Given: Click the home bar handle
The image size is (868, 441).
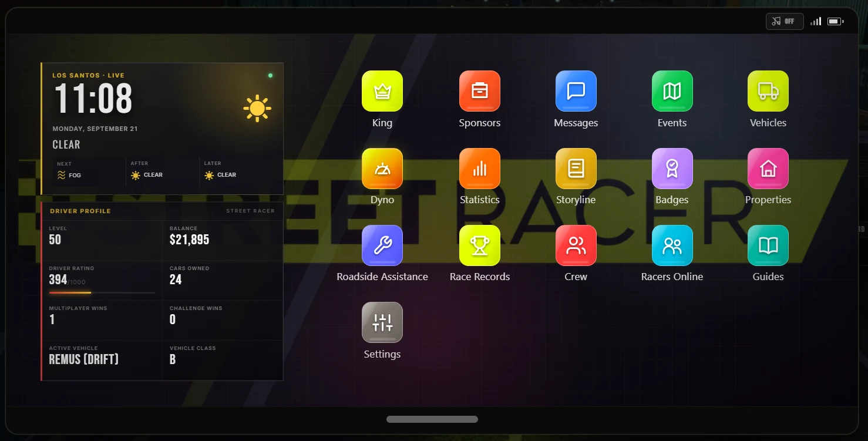Looking at the screenshot, I should click(x=432, y=419).
